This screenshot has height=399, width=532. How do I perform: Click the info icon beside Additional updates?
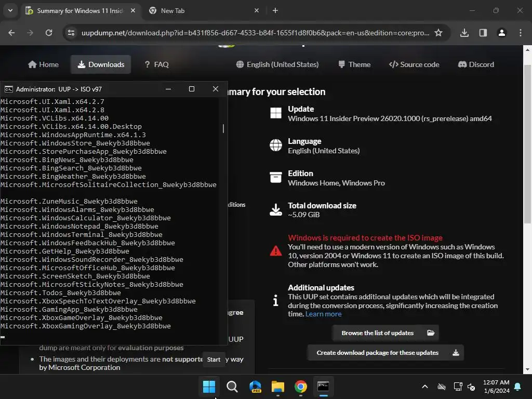pyautogui.click(x=275, y=300)
